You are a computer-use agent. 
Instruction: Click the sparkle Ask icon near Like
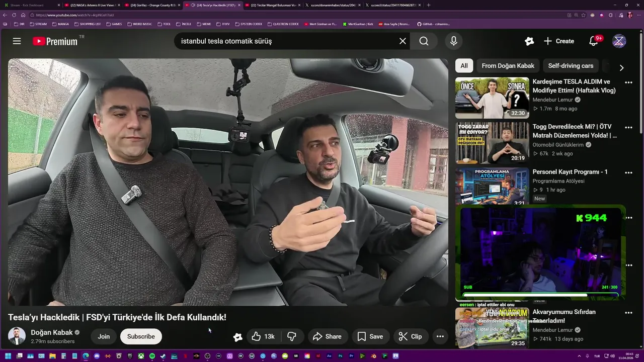click(x=238, y=337)
